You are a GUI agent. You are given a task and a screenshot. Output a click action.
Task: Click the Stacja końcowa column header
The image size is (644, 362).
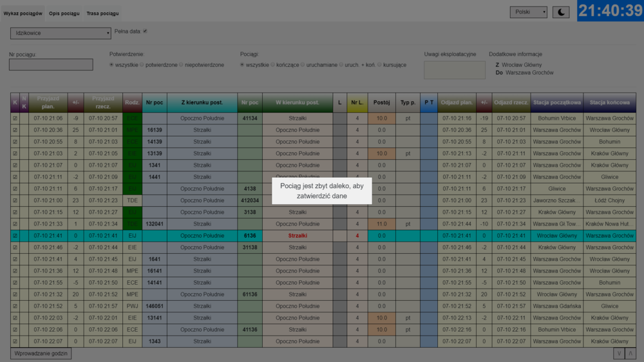pos(609,102)
